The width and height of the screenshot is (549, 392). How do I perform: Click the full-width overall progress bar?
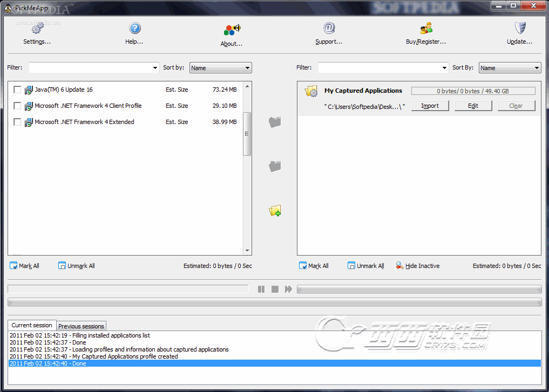(x=274, y=302)
